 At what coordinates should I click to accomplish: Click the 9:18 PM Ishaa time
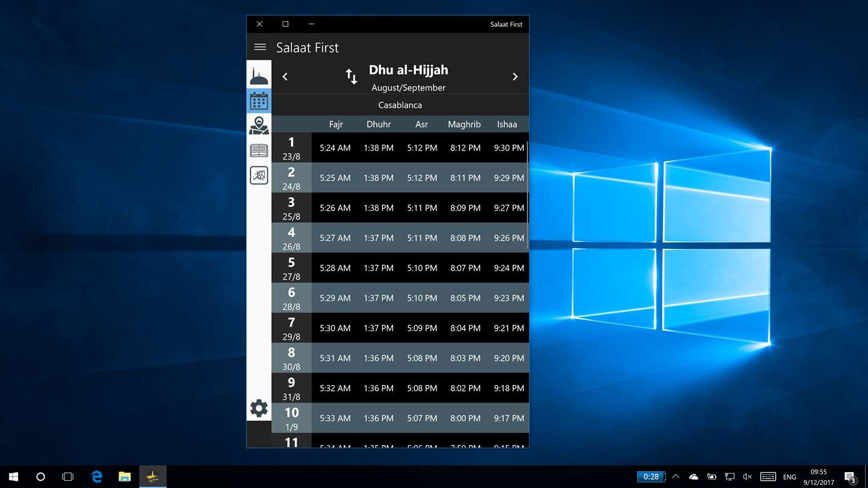[509, 388]
